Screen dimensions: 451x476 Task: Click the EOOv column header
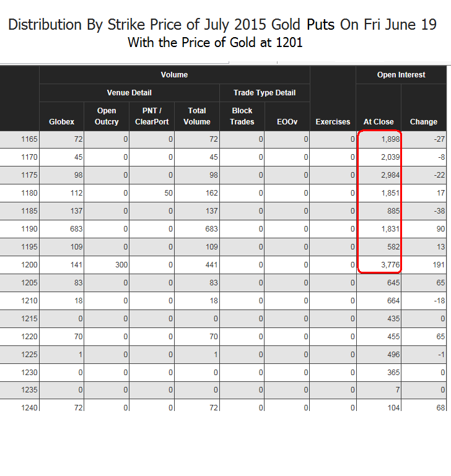pos(287,122)
